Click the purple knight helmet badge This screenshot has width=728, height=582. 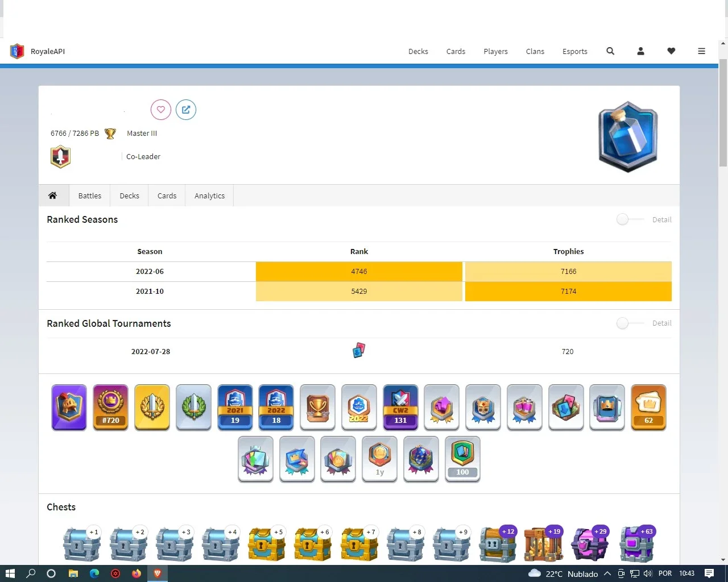click(69, 408)
